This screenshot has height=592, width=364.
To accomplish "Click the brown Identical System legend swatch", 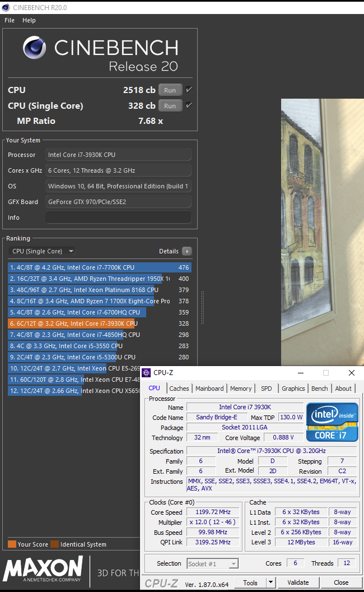I will click(x=55, y=544).
